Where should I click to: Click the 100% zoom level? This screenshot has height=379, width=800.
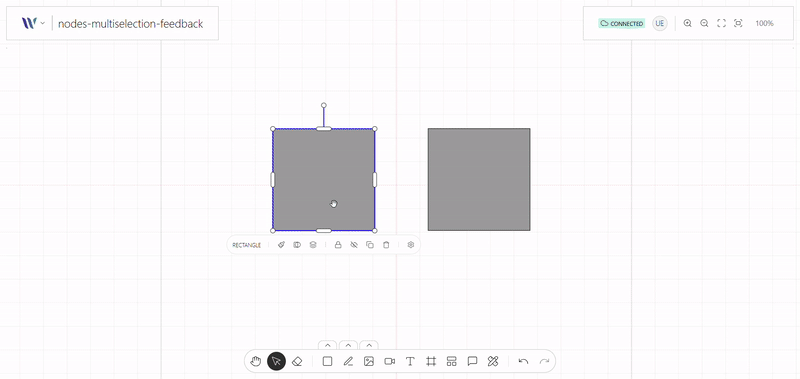[764, 23]
